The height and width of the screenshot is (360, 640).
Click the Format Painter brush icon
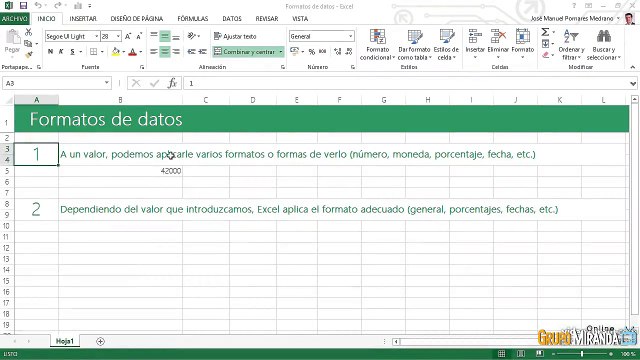coord(28,54)
